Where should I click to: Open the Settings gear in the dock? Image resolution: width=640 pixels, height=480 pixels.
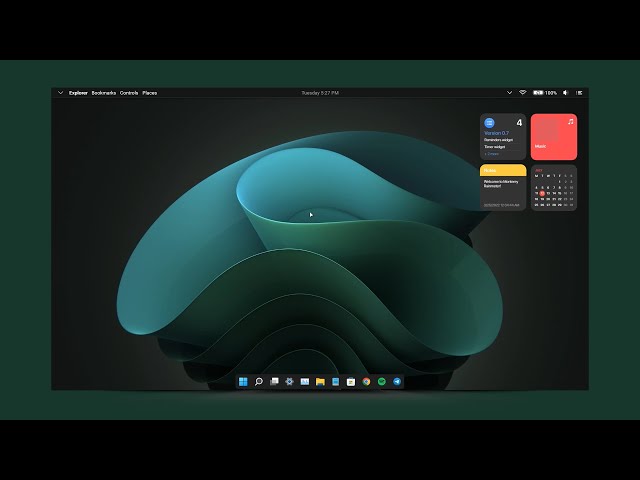[289, 382]
